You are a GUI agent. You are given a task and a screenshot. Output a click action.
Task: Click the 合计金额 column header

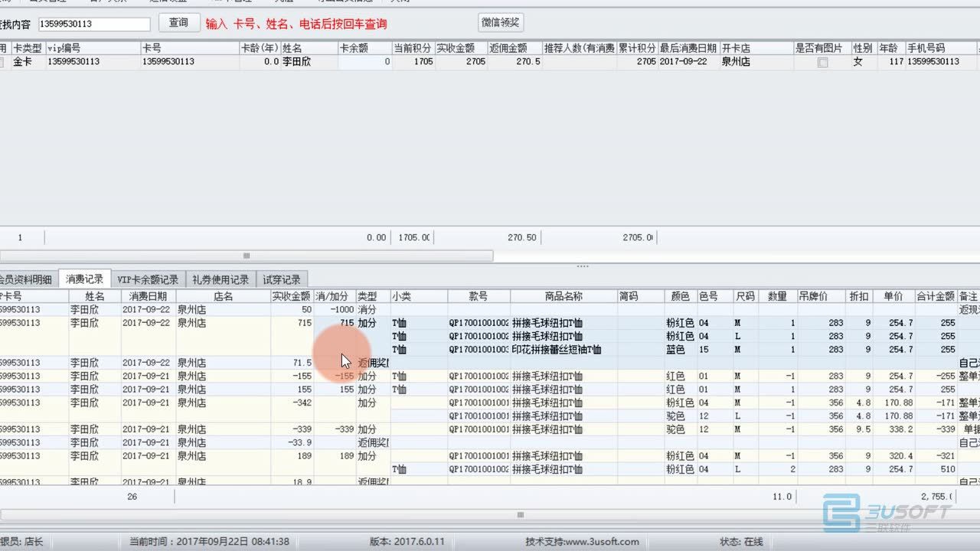click(x=936, y=296)
